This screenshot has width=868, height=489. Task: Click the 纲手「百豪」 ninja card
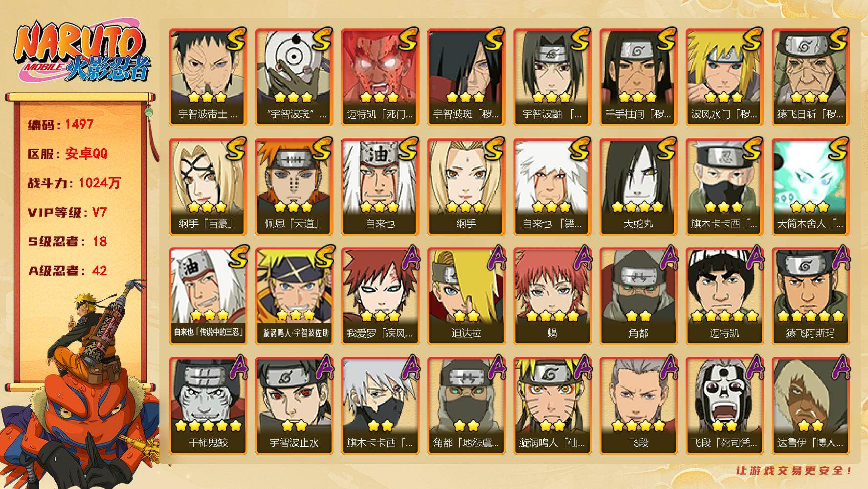pos(208,187)
